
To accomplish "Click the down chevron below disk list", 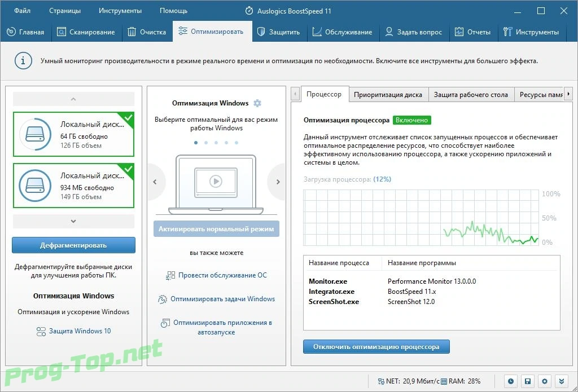I will click(x=73, y=221).
